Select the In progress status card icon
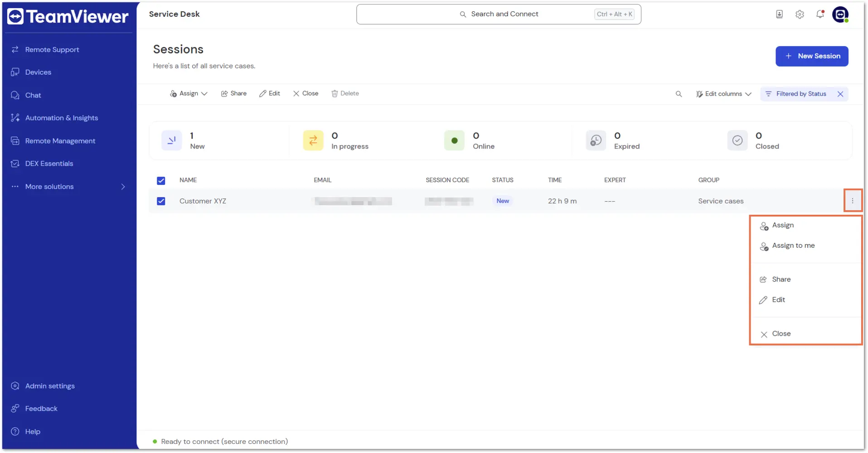Viewport: 868px width, 453px height. tap(313, 140)
